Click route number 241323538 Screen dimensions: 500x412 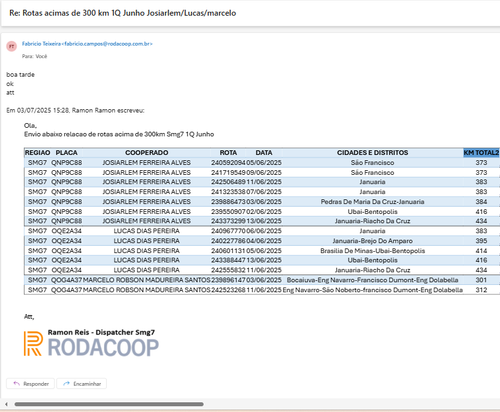[228, 192]
